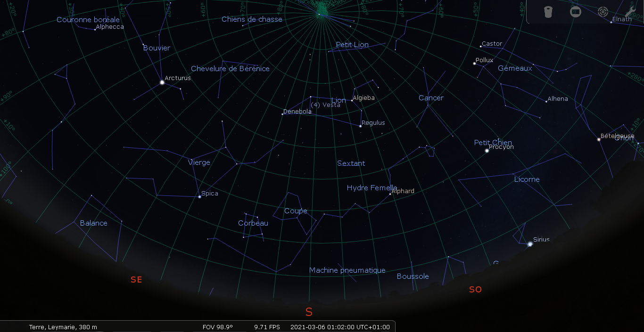
Task: Click the (4) Vesta asteroid label
Action: (x=325, y=105)
